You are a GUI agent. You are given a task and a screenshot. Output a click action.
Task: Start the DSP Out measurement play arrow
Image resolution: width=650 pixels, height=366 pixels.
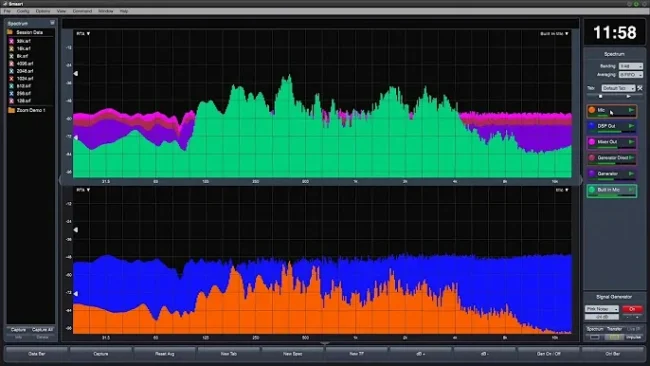pos(631,126)
